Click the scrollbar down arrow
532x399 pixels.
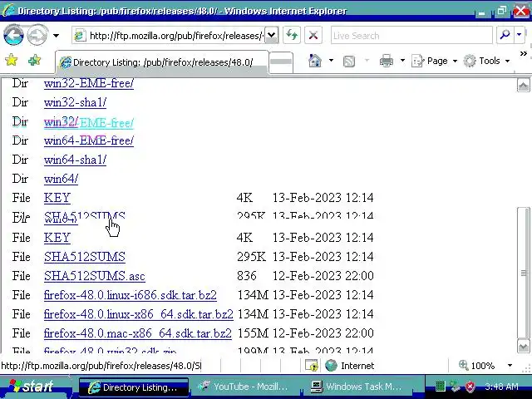coord(523,347)
